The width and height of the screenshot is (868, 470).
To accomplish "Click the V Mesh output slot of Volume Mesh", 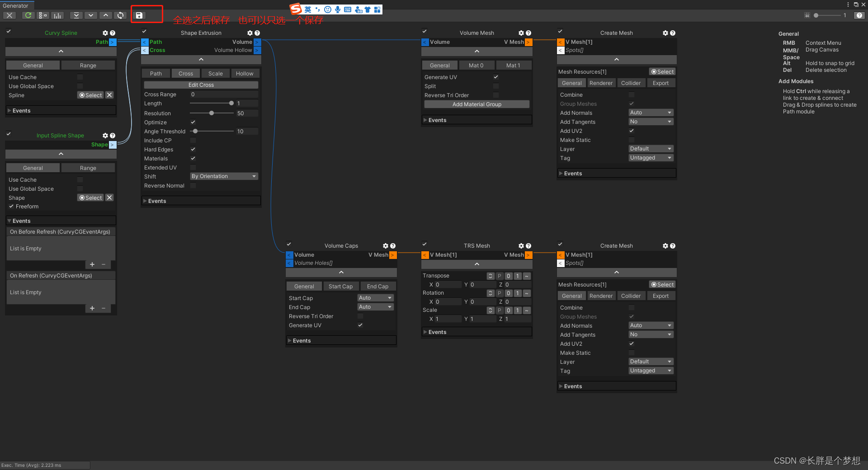I will [528, 42].
